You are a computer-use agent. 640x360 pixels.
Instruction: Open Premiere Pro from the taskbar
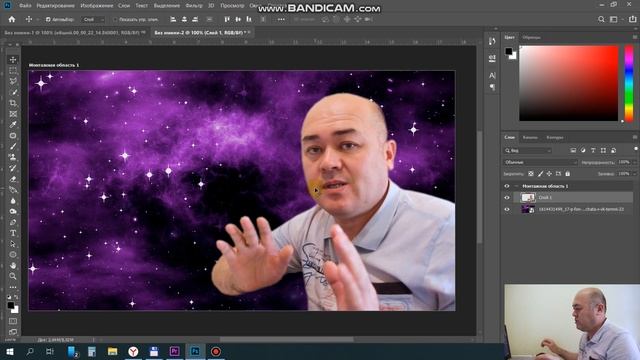click(175, 351)
